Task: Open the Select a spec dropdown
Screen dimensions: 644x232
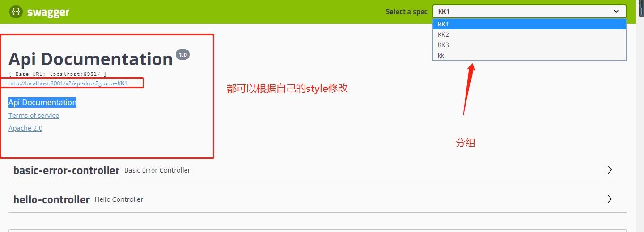Action: [x=529, y=11]
